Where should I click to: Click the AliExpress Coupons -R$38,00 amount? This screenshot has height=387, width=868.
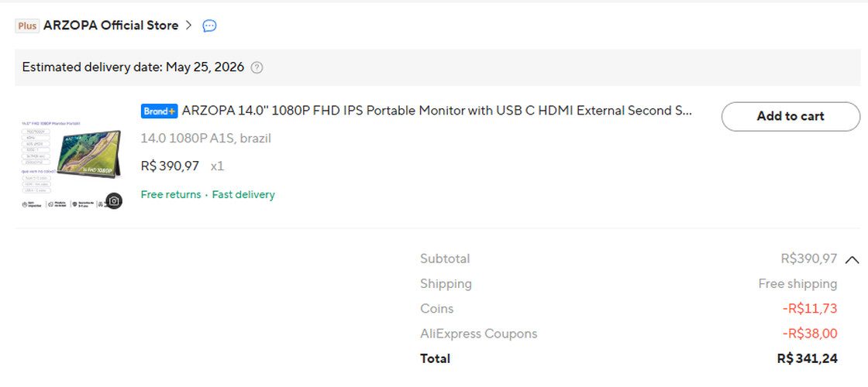click(810, 334)
